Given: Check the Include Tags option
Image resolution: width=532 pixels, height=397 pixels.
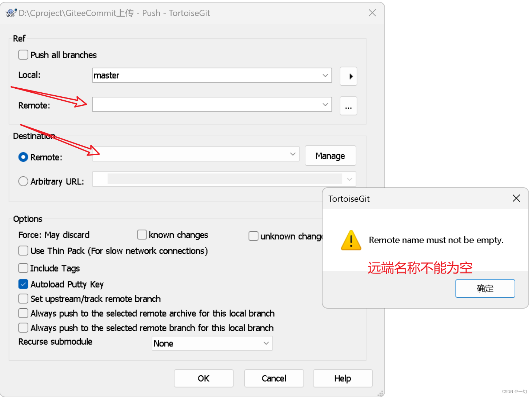Looking at the screenshot, I should [23, 268].
